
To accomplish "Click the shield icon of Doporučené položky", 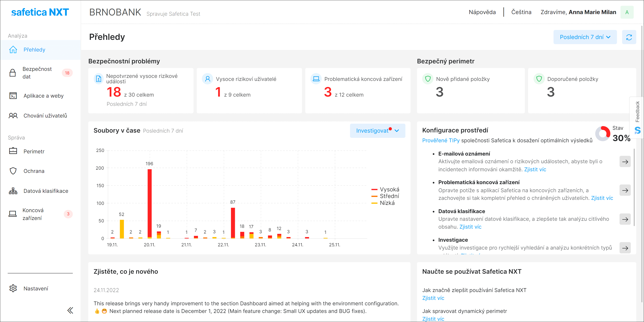I will tap(539, 79).
